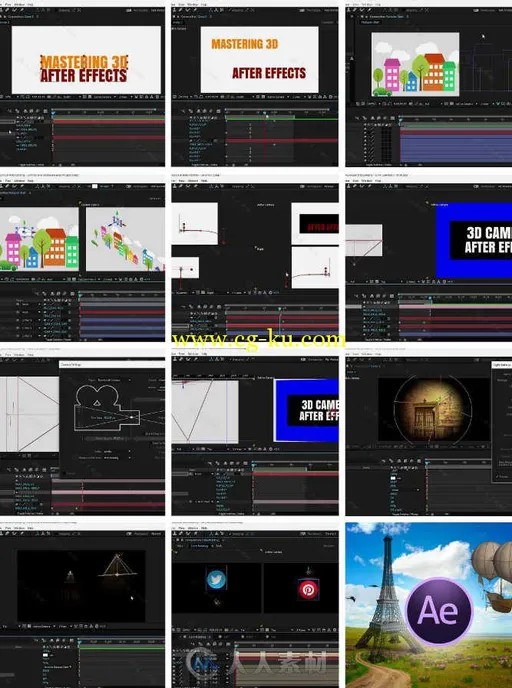
Task: Select the Eiffel Tower in the landscape artwork
Action: (387, 595)
